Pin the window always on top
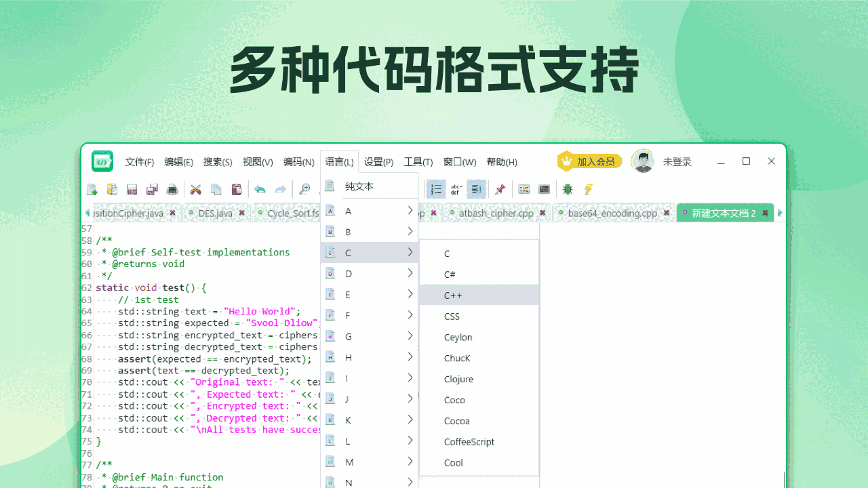Image resolution: width=868 pixels, height=488 pixels. coord(500,189)
